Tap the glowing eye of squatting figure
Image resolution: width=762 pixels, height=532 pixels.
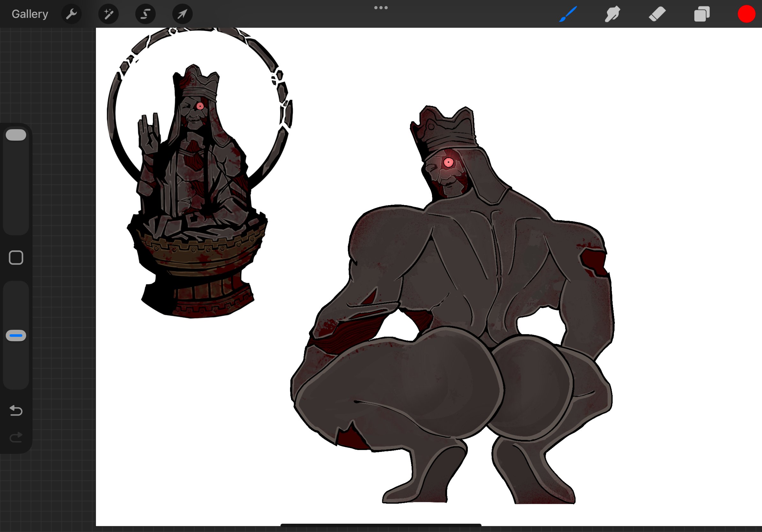[448, 162]
